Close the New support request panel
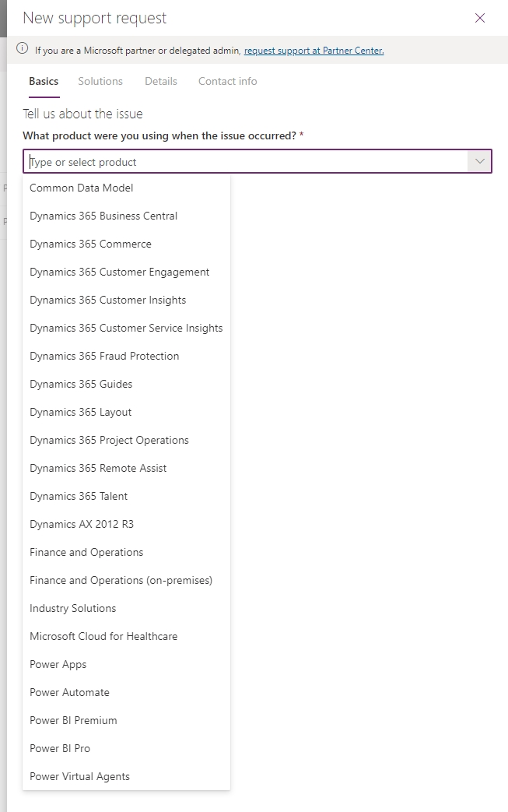This screenshot has height=812, width=508. click(480, 18)
